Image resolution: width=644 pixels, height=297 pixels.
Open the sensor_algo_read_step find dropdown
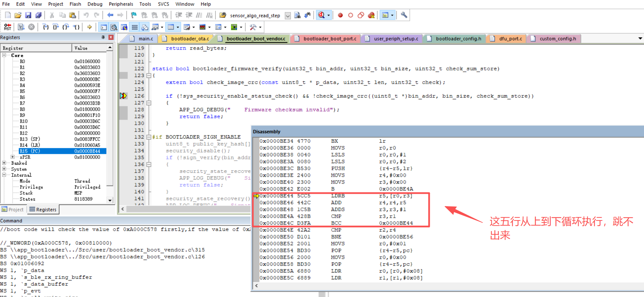288,16
